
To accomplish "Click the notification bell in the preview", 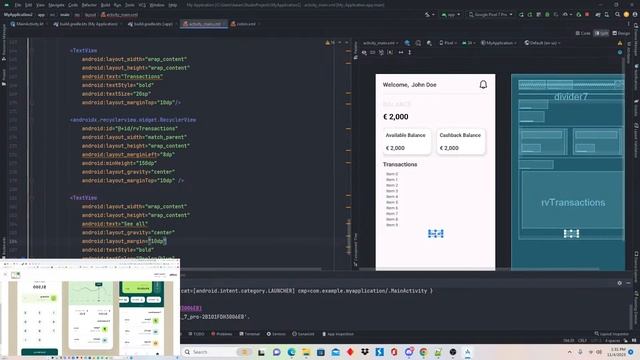I will click(483, 84).
